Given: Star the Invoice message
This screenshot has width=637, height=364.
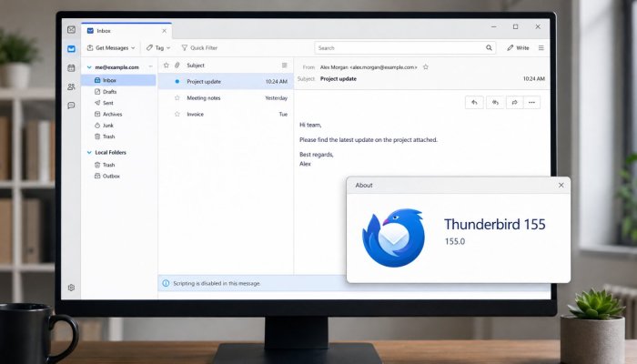Looking at the screenshot, I should coord(177,114).
